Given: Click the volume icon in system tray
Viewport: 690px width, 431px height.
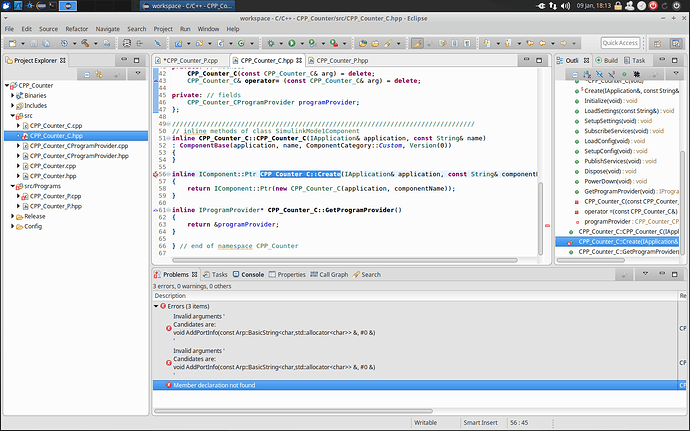Looking at the screenshot, I should 565,6.
